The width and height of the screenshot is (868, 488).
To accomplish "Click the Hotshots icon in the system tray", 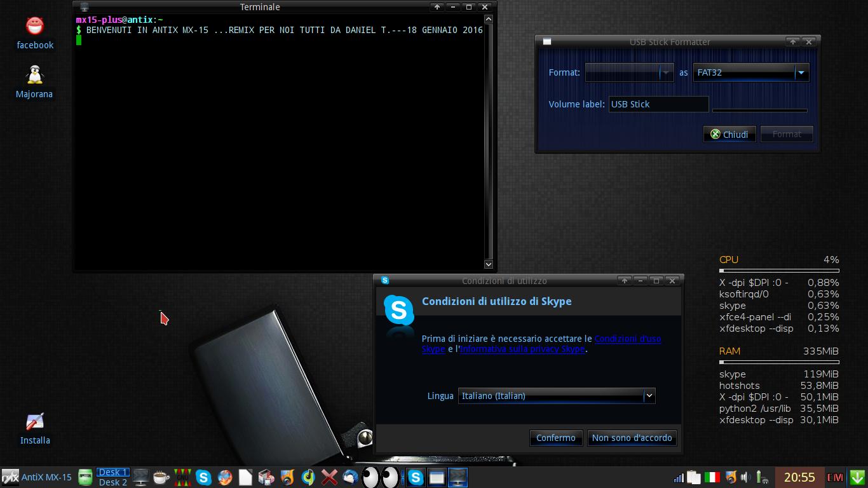I will pyautogui.click(x=731, y=477).
